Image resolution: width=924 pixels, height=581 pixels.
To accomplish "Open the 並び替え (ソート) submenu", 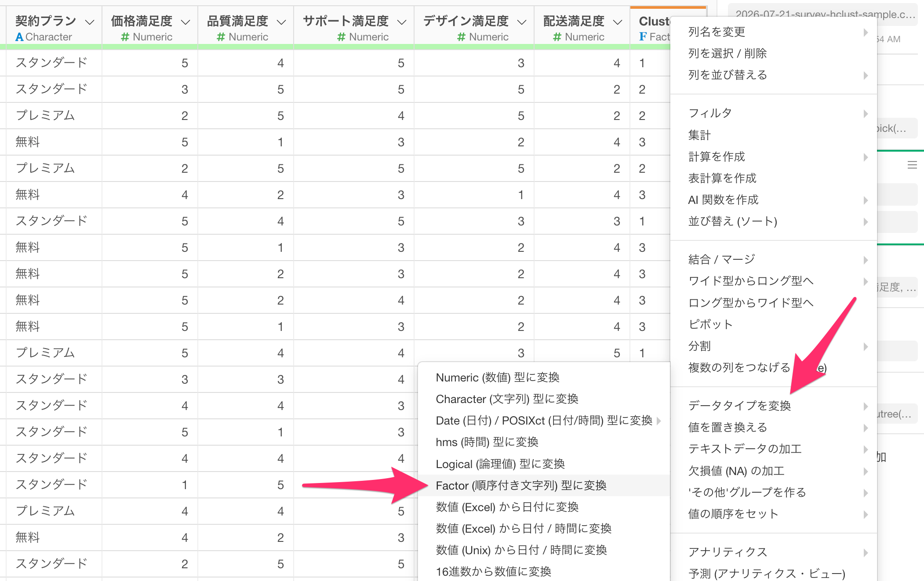I will coord(774,221).
